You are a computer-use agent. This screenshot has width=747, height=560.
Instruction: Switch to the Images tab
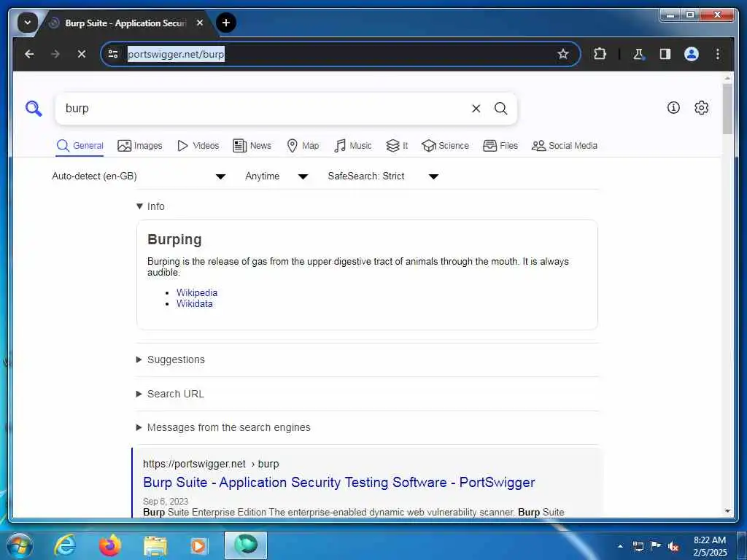point(139,146)
